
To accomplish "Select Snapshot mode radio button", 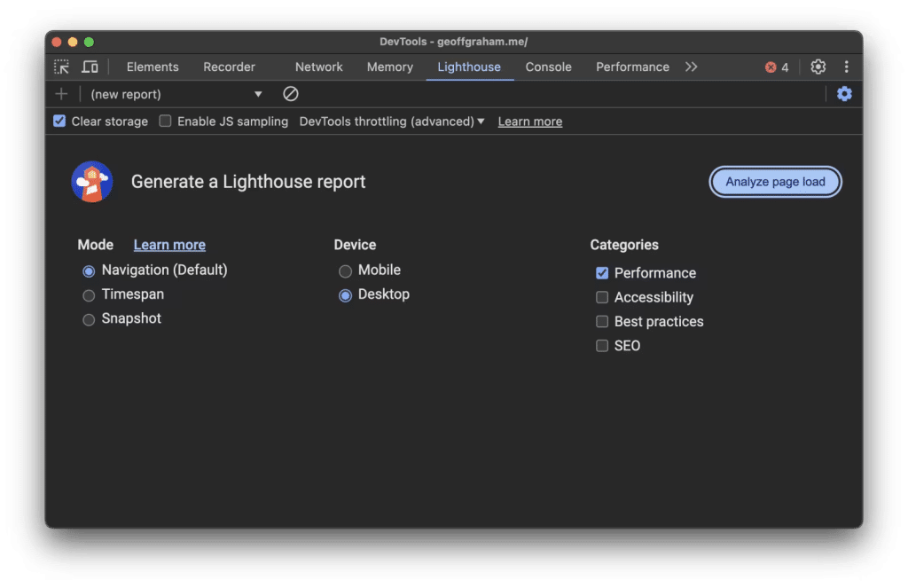I will tap(89, 320).
